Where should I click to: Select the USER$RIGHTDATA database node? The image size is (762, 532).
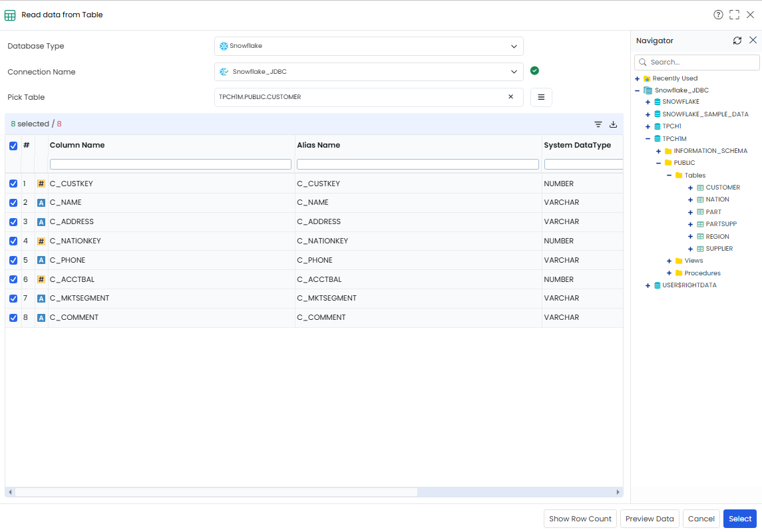point(689,285)
